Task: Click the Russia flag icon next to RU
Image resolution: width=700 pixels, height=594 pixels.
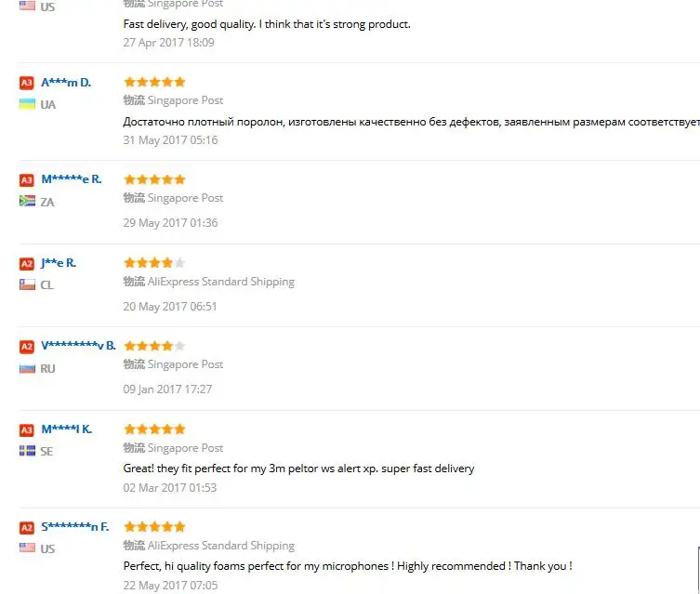Action: [x=27, y=368]
